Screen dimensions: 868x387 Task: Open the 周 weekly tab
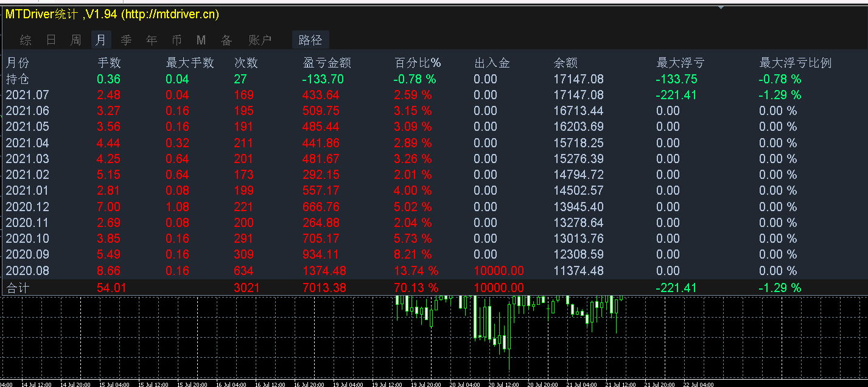[75, 40]
